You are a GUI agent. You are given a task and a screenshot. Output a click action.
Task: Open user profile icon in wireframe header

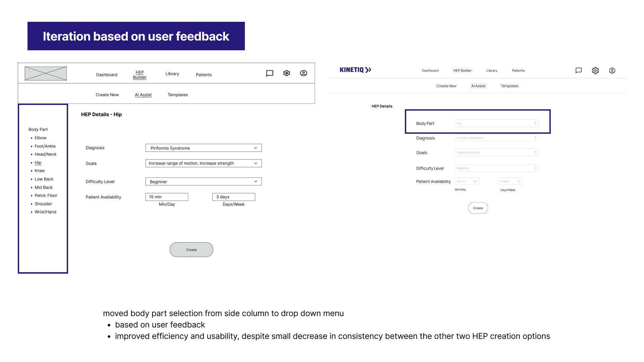click(x=304, y=73)
